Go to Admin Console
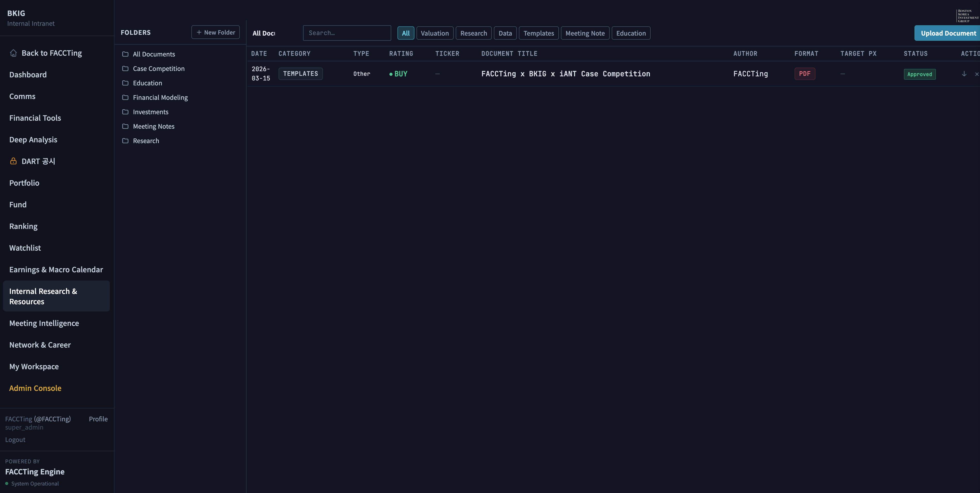980x493 pixels. 35,388
